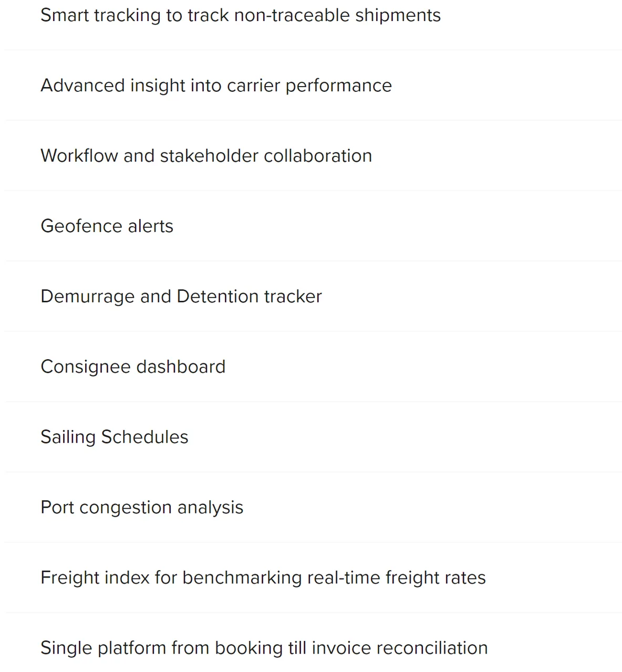
Task: Click the word 'Consignee' in the list
Action: click(83, 367)
